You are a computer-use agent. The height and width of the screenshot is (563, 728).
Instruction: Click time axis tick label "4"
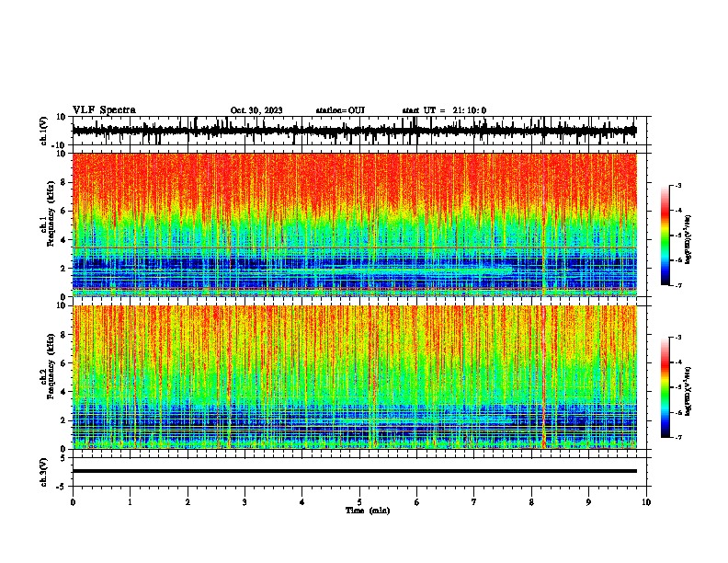[x=302, y=502]
